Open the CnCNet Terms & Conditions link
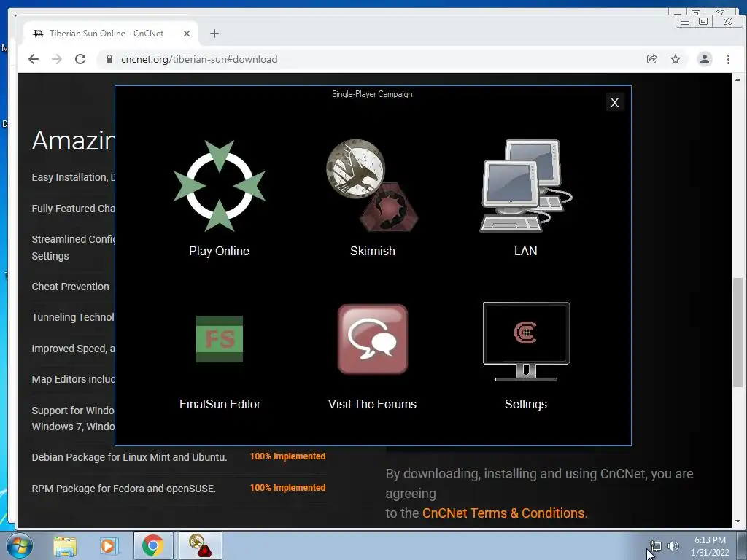Screen dimensions: 747x560 click(503, 513)
